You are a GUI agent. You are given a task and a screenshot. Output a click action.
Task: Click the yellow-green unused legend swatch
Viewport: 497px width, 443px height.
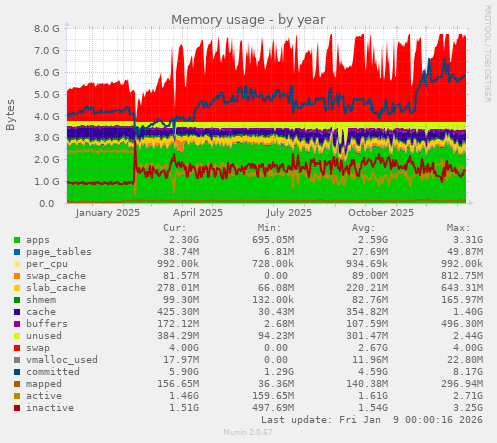[17, 336]
